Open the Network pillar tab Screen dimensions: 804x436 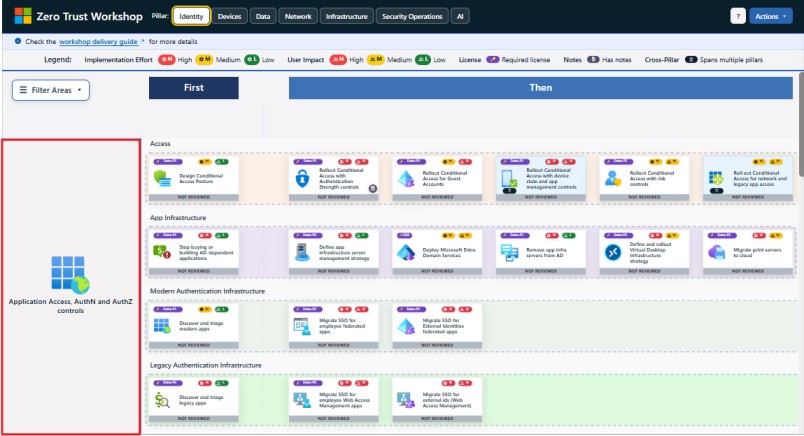coord(297,16)
